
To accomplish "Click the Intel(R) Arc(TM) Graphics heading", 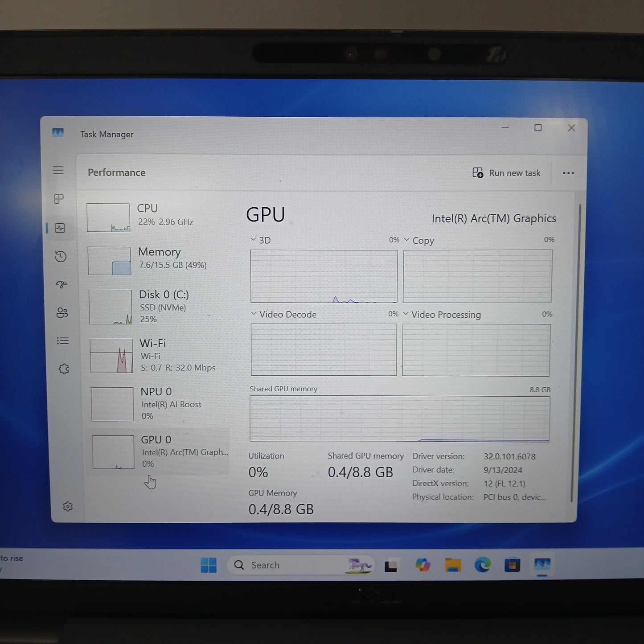I will 494,218.
